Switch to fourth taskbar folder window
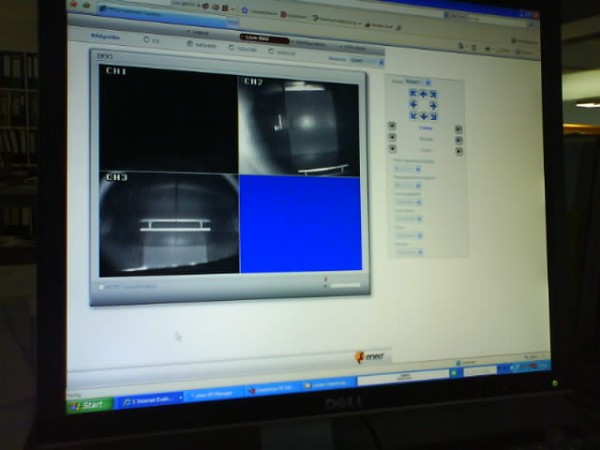The image size is (600, 450). pos(329,383)
